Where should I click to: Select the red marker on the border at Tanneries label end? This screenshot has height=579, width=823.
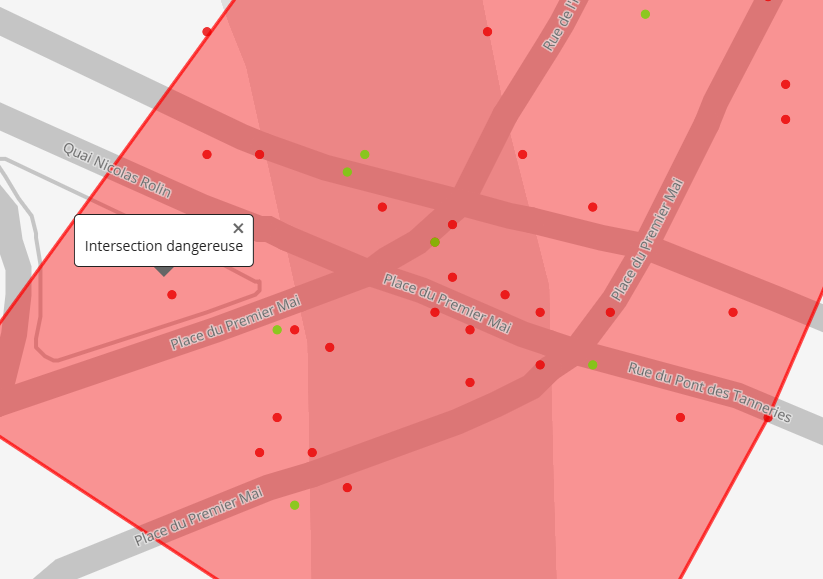click(x=768, y=418)
